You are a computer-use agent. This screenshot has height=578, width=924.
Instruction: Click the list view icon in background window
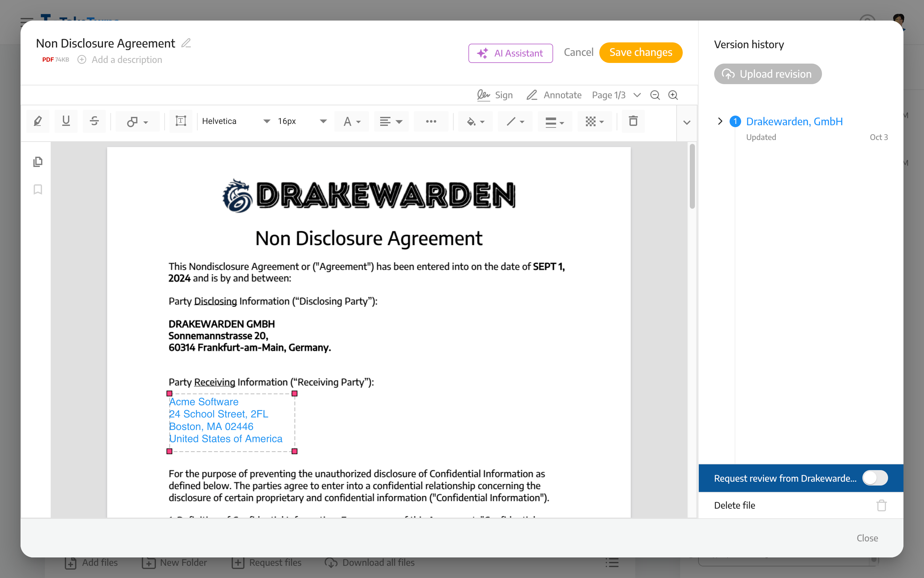612,562
